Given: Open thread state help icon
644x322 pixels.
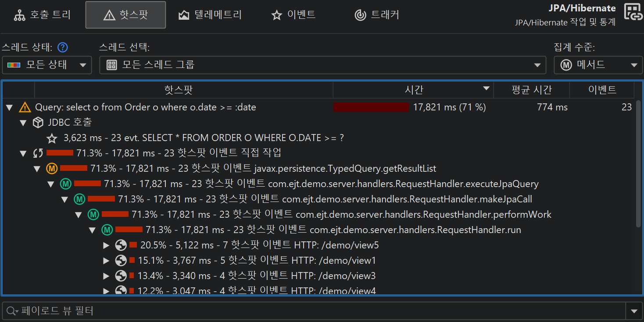Looking at the screenshot, I should (63, 47).
